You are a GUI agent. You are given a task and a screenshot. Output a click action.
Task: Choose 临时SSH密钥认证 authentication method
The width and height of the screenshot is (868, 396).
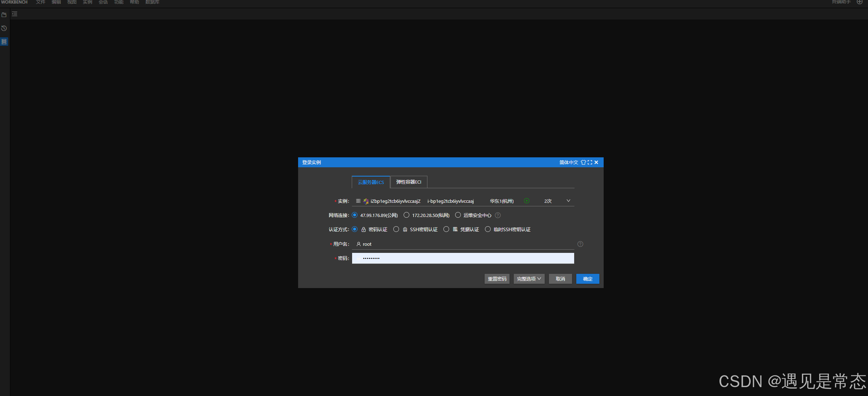point(488,229)
